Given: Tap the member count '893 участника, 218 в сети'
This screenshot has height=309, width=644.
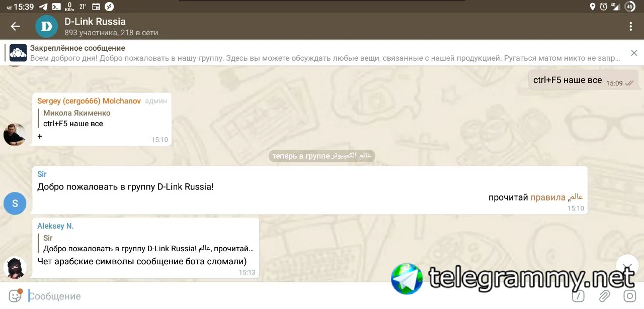Looking at the screenshot, I should pyautogui.click(x=111, y=33).
